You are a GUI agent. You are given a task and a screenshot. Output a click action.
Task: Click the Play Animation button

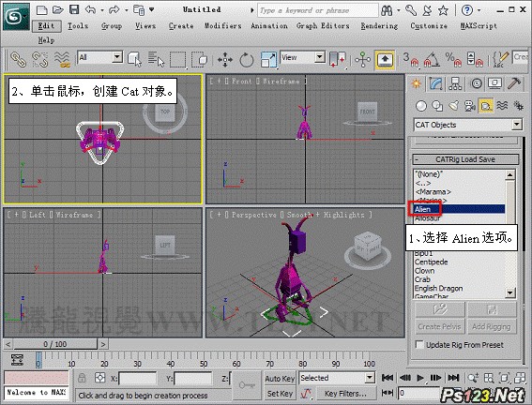click(x=420, y=378)
